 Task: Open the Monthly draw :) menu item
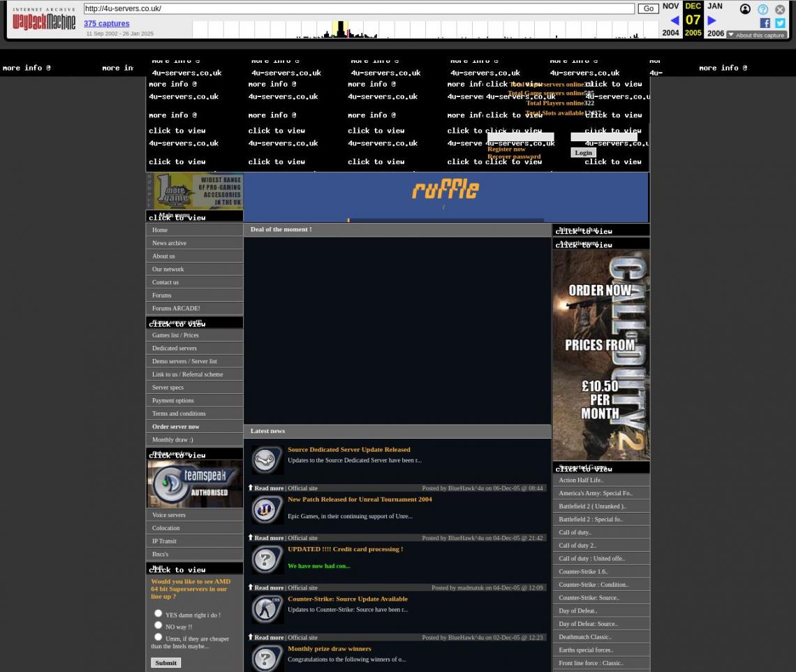[194, 440]
